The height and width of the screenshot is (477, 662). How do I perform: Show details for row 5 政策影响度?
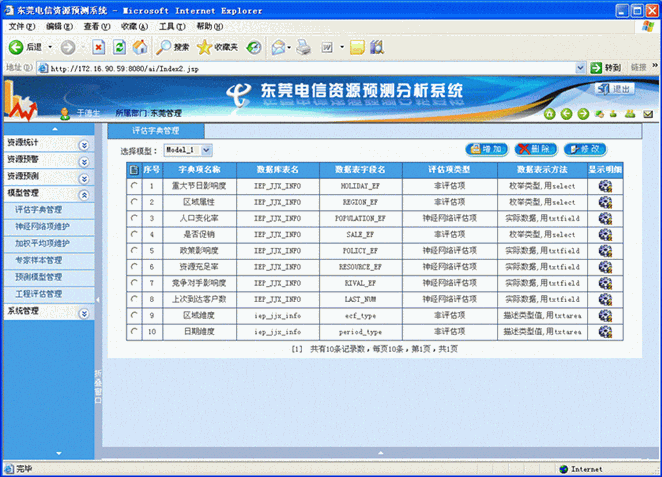point(605,251)
